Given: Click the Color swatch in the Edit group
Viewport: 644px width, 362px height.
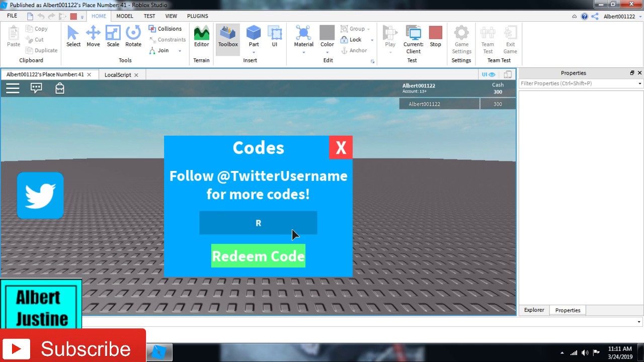Looking at the screenshot, I should [x=327, y=33].
